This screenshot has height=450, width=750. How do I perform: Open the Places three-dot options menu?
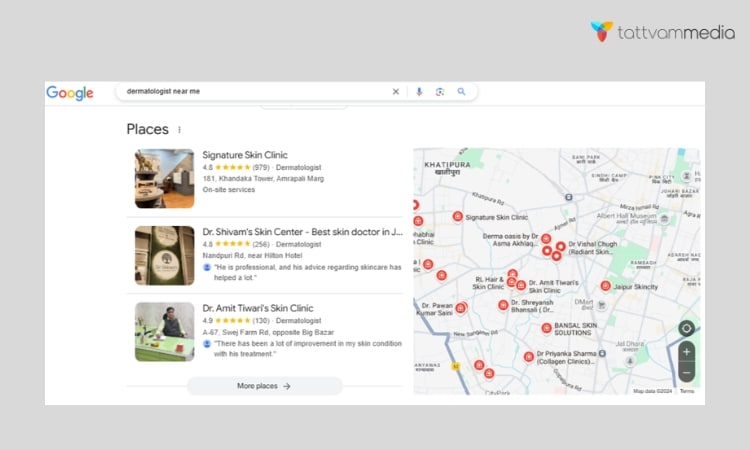pos(179,130)
